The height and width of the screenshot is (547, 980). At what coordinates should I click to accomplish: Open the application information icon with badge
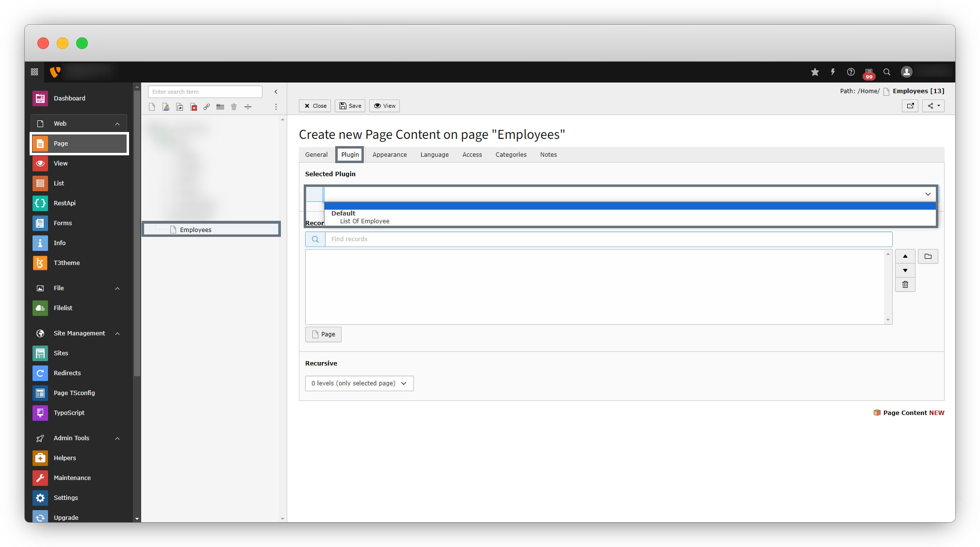tap(868, 72)
